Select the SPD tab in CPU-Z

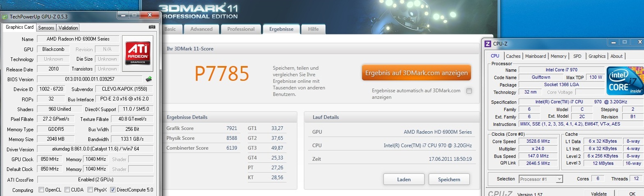tap(577, 56)
